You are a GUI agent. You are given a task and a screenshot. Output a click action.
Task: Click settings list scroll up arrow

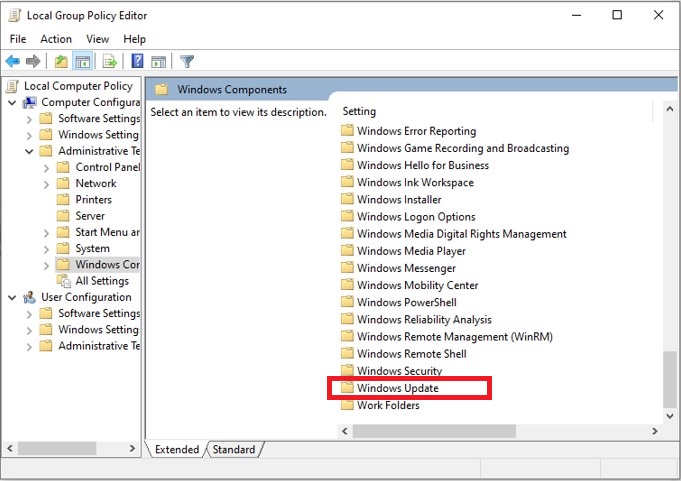670,109
